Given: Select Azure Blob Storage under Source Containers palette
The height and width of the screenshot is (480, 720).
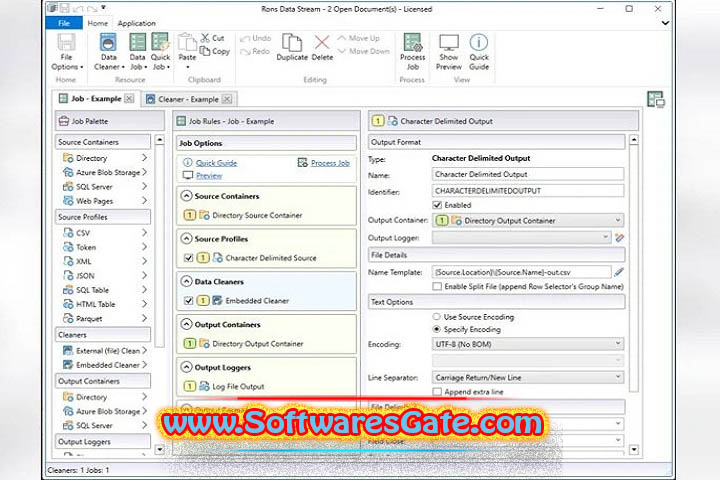Looking at the screenshot, I should (105, 172).
